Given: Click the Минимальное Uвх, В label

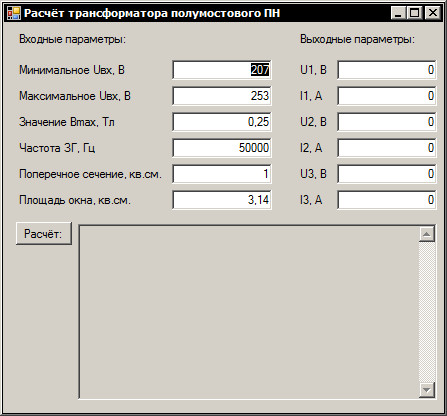Looking at the screenshot, I should click(72, 70).
